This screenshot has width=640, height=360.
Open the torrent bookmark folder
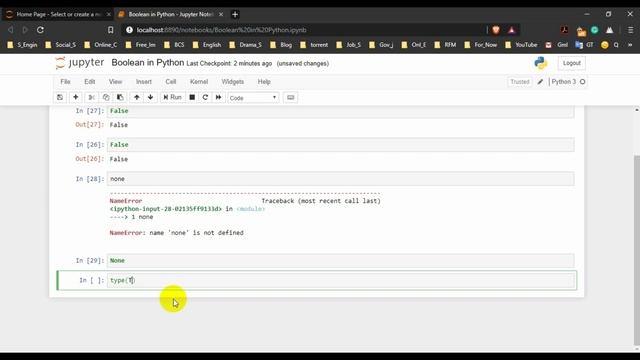click(314, 45)
